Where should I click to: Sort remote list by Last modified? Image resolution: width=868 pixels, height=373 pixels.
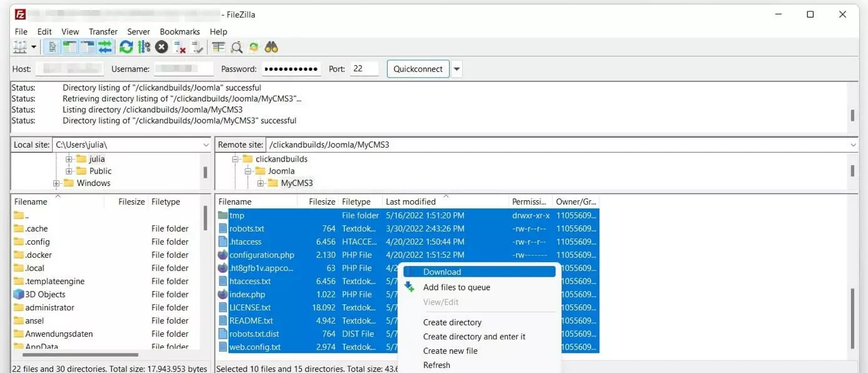[446, 202]
